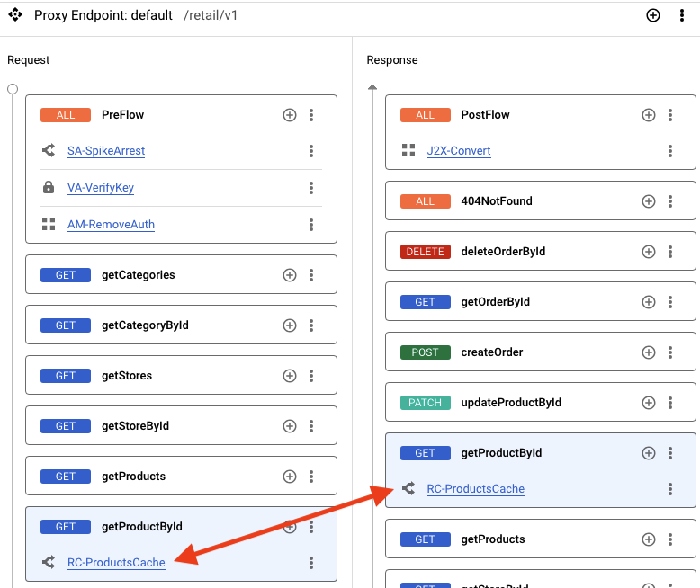
Task: Add a step to the createOrder flow
Action: [648, 352]
